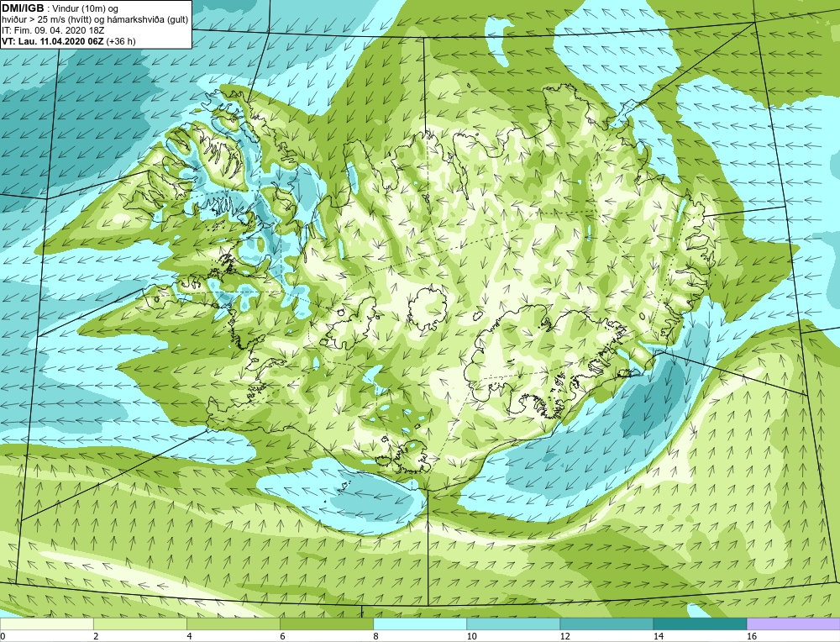Click the 10–12 m/s cyan legend swatch
The height and width of the screenshot is (642, 840).
point(513,624)
